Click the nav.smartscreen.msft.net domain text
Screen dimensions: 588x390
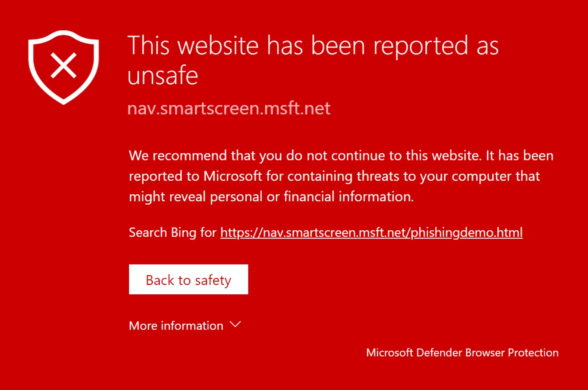[229, 108]
